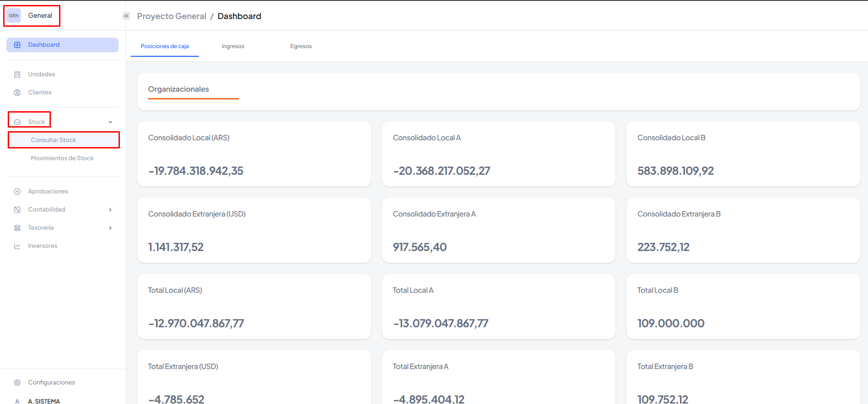Viewport: 868px width, 404px height.
Task: Select the Consolidado Local B card
Action: click(x=743, y=154)
